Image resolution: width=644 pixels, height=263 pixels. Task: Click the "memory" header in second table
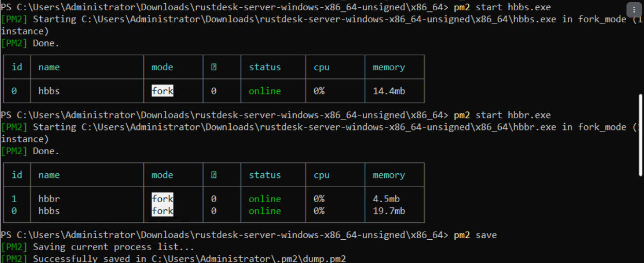tap(389, 175)
